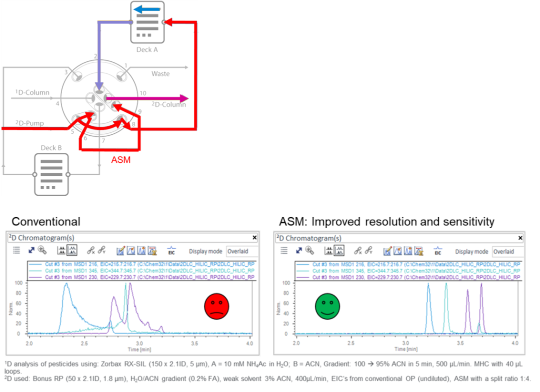Click the hourglass chromatogram icon in ASM panel
Viewport: 540px width, 392px height.
(419, 251)
